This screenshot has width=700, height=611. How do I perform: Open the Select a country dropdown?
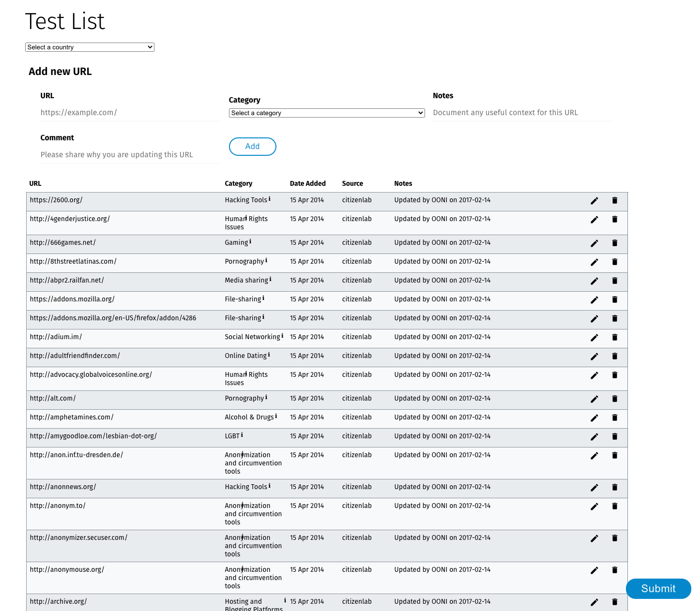point(90,47)
